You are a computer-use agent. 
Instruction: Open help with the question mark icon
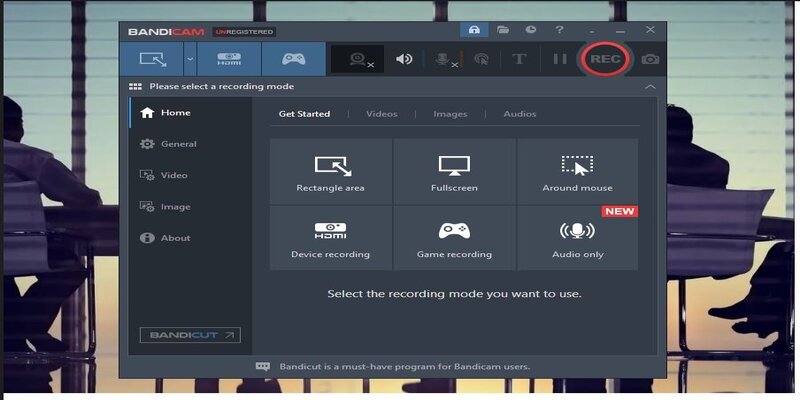coord(559,30)
